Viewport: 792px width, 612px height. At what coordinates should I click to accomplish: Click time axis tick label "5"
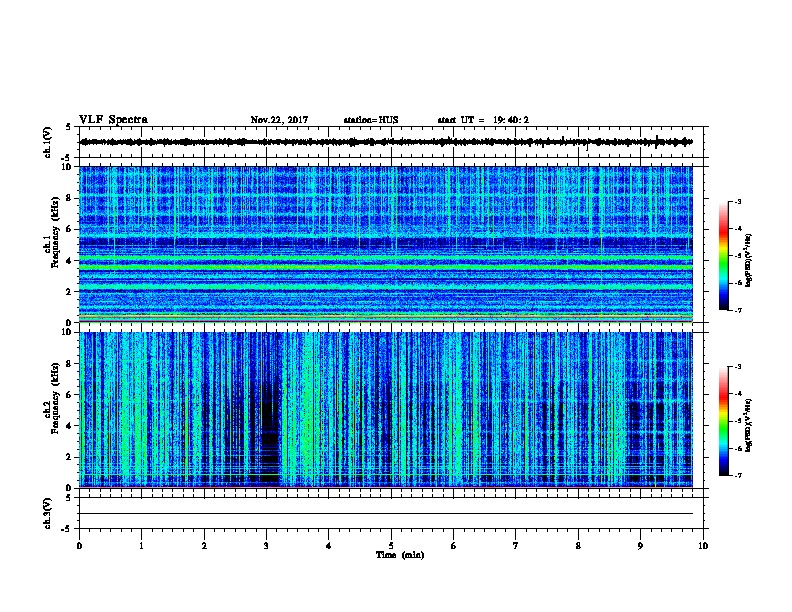pos(391,546)
